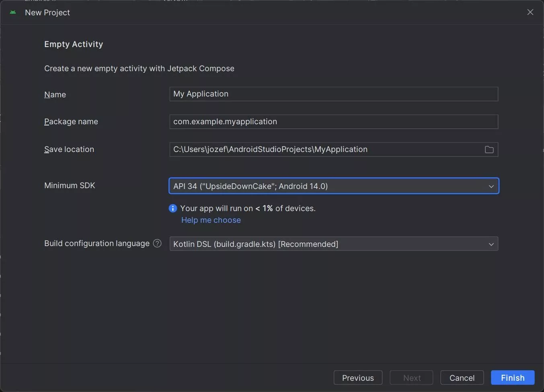Screen dimensions: 544x392
Task: Open the Minimum SDK dropdown
Action: pyautogui.click(x=333, y=186)
